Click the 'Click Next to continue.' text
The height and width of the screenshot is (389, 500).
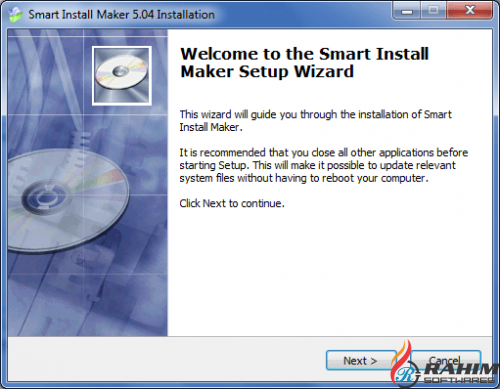point(232,203)
